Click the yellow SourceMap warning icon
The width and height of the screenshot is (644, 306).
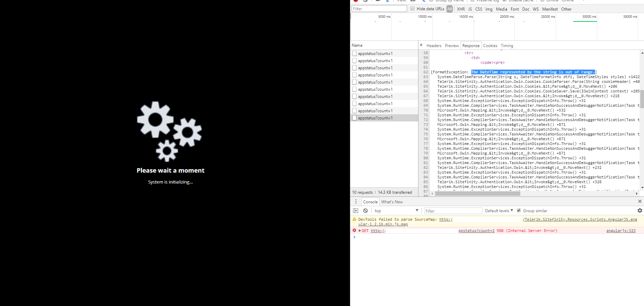354,219
